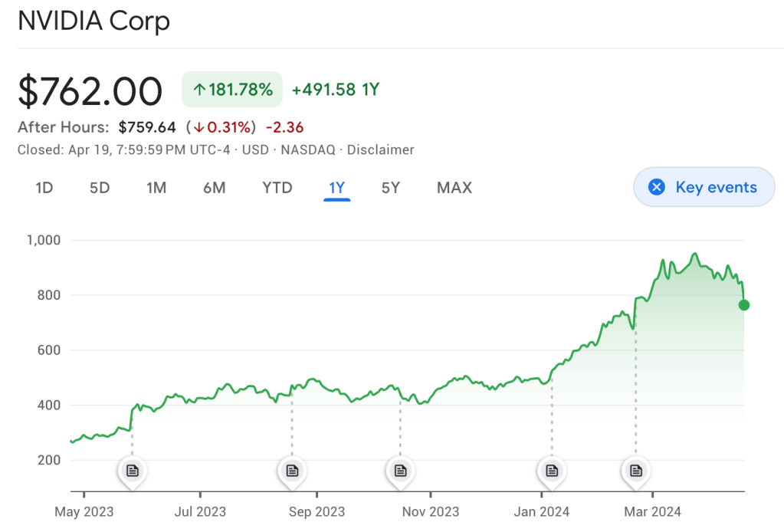The image size is (784, 532).
Task: Switch to the 1D time range
Action: [x=44, y=187]
